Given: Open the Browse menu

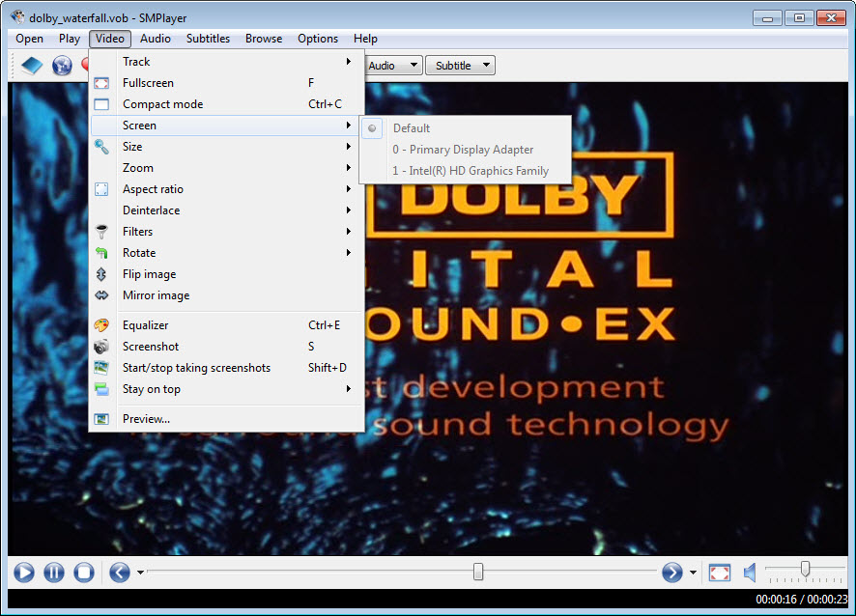Looking at the screenshot, I should (264, 39).
